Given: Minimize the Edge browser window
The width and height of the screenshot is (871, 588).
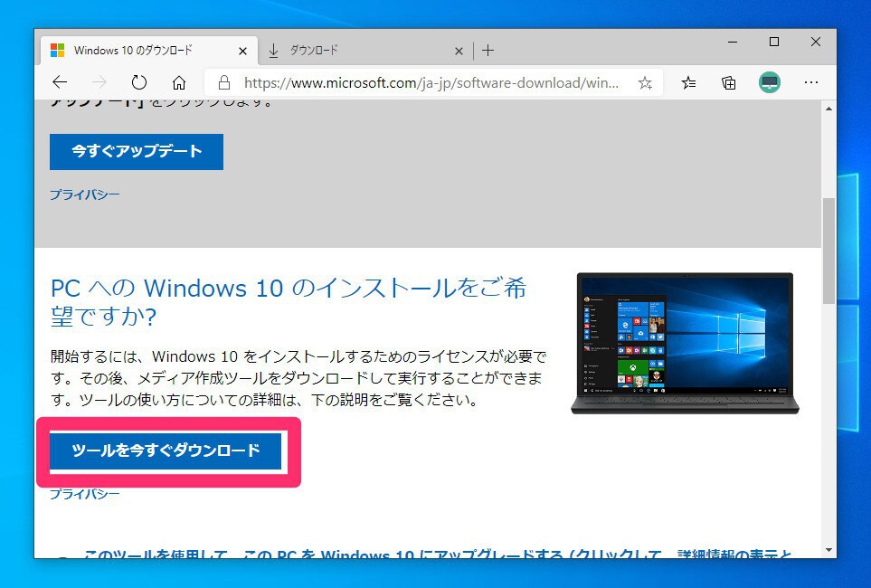Looking at the screenshot, I should [733, 42].
